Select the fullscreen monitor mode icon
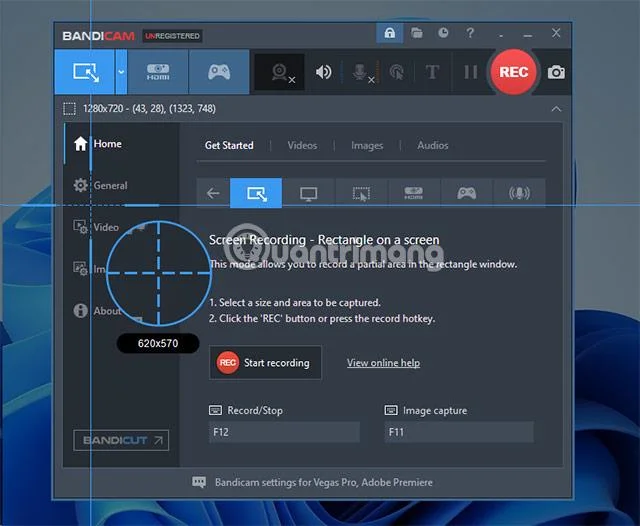The height and width of the screenshot is (526, 640). (309, 193)
